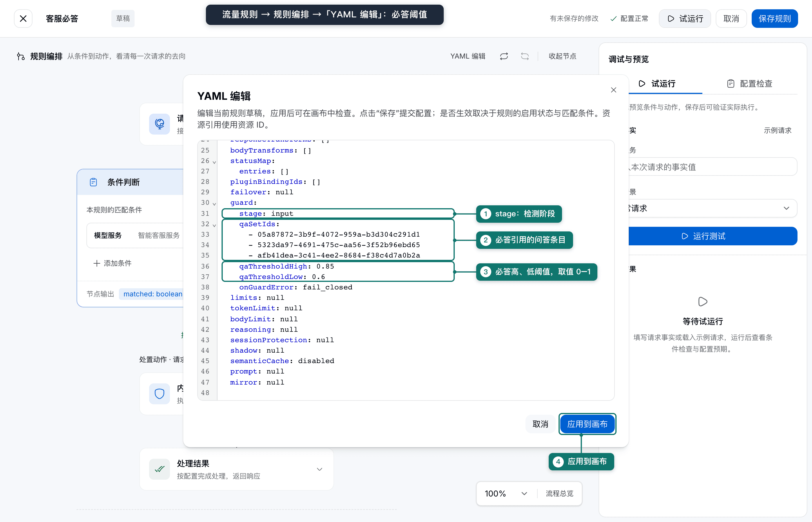Click the play icon above 等待试运行
Viewport: 812px width, 522px height.
(703, 301)
